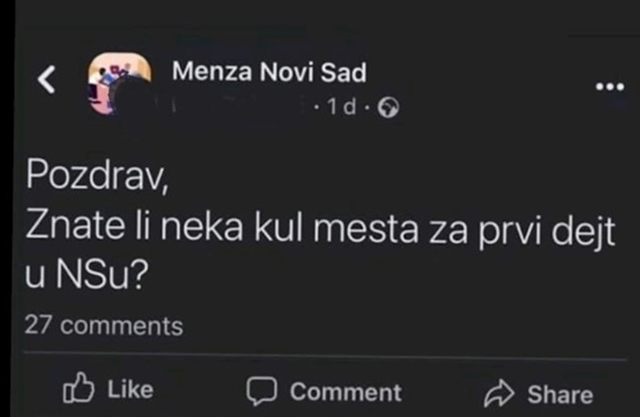This screenshot has width=640, height=417.
Task: Click the 'u NSu?' last line of post
Action: point(86,273)
